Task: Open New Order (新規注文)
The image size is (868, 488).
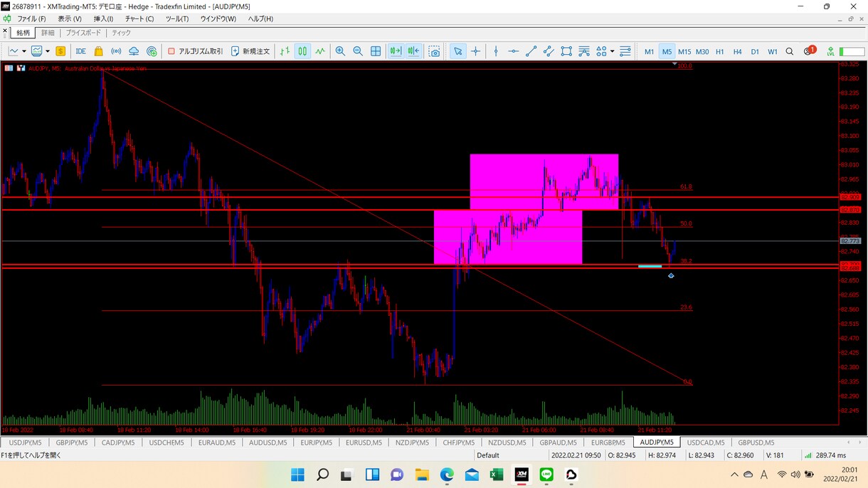Action: click(250, 51)
